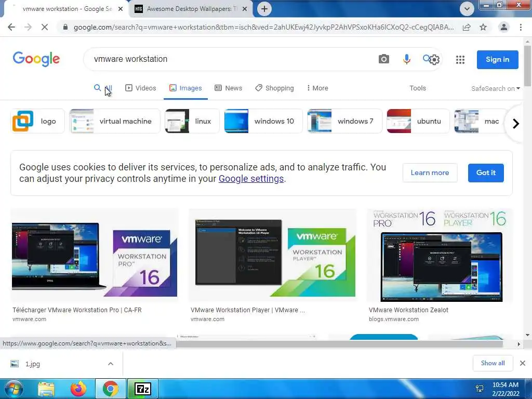Launch Firefox from taskbar
The image size is (532, 399).
78,389
